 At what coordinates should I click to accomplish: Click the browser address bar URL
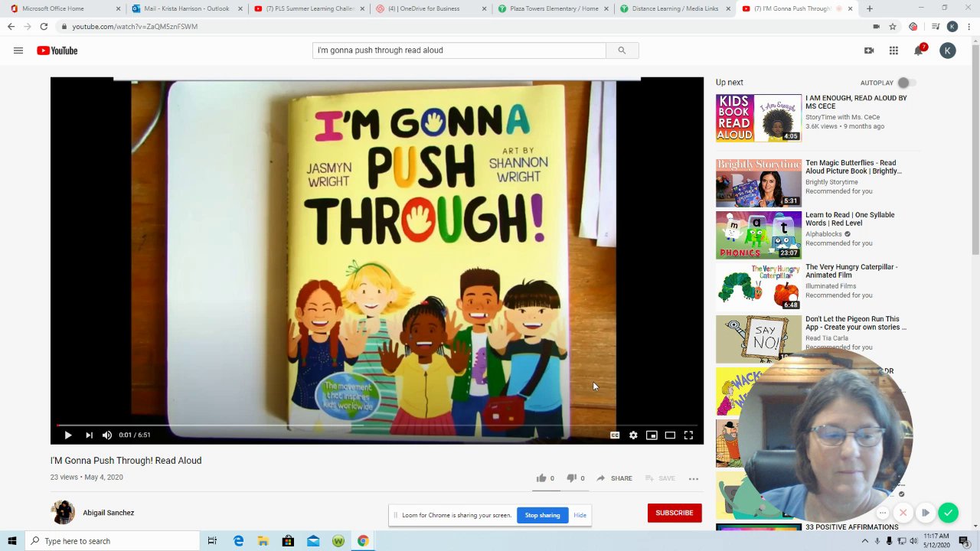tap(135, 26)
